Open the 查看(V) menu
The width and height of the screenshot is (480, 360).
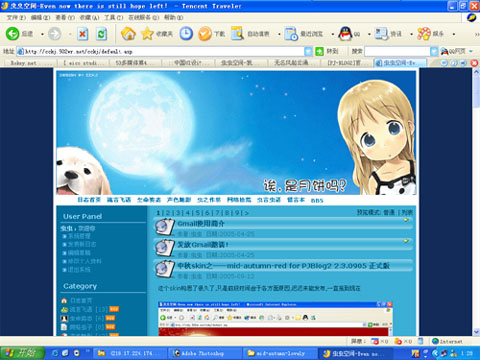tap(65, 17)
